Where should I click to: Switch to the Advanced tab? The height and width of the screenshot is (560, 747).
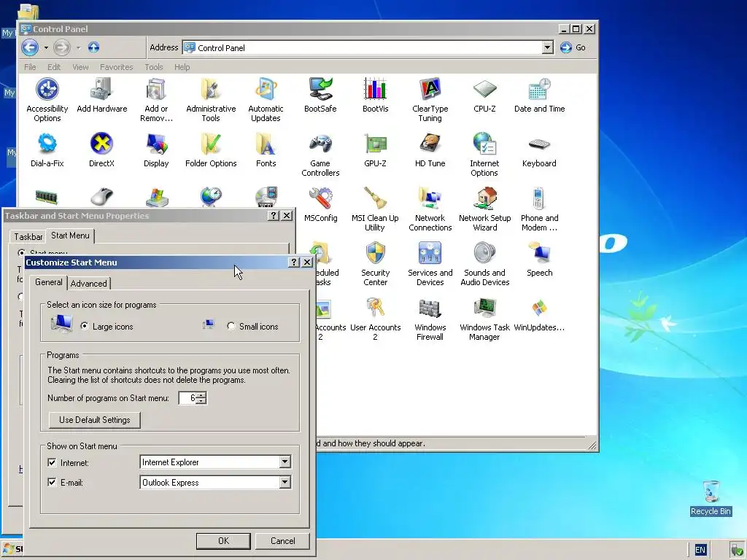(x=88, y=284)
